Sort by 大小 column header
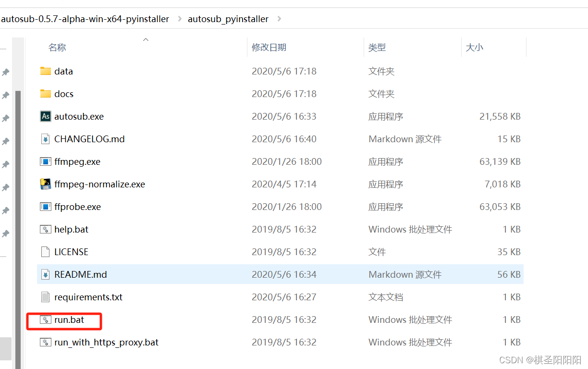This screenshot has height=369, width=588. pos(475,47)
